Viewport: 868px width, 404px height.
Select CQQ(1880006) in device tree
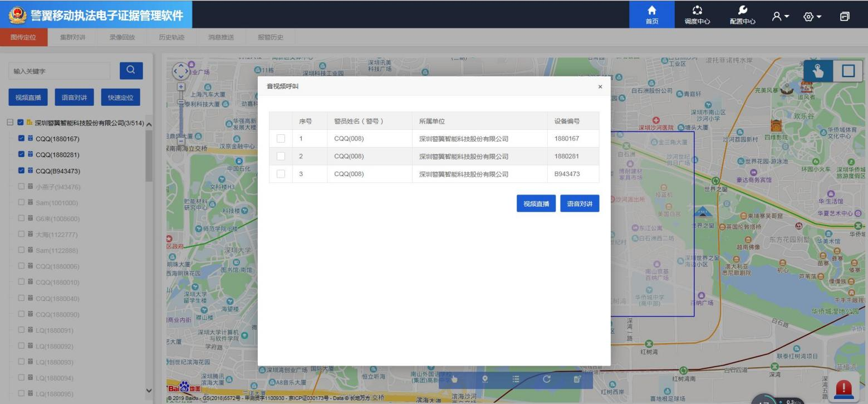pos(57,266)
